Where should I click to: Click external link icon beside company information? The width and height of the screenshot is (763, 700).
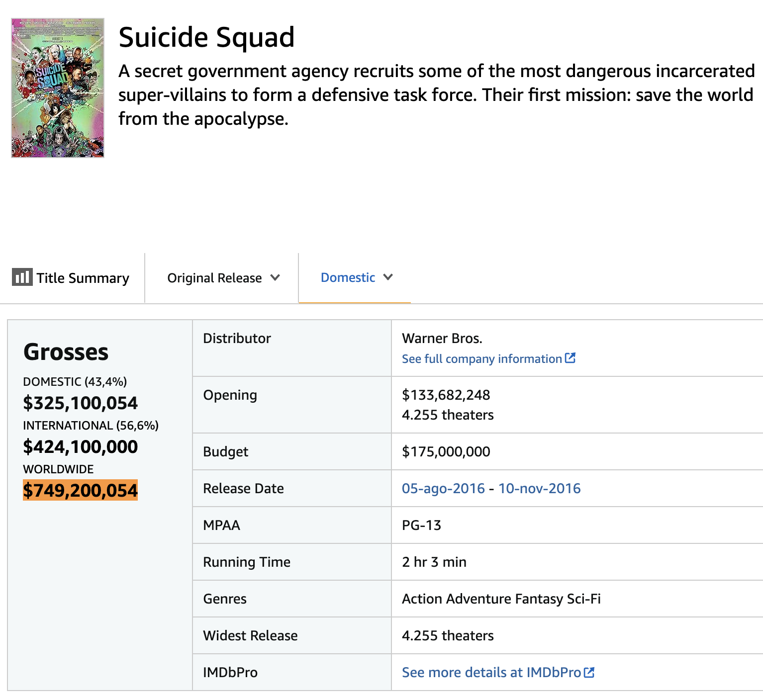point(570,358)
